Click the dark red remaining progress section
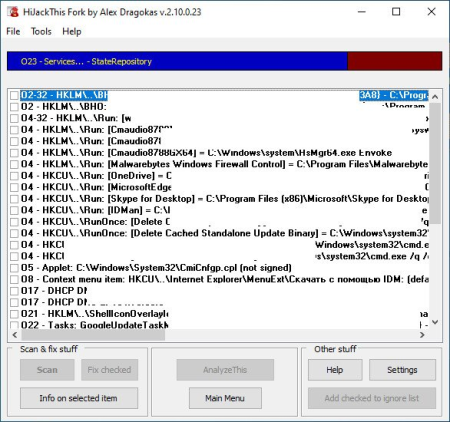This screenshot has width=450, height=422. point(395,61)
